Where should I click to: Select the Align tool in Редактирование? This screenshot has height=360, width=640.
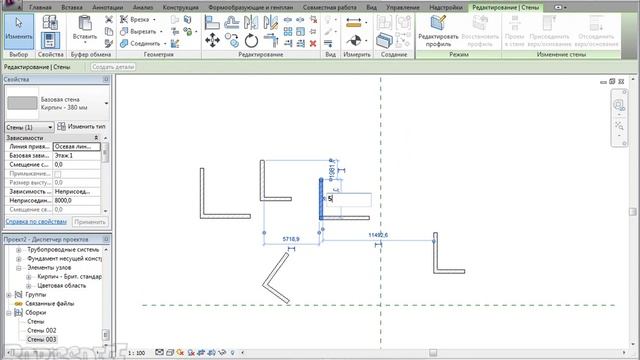coord(212,22)
